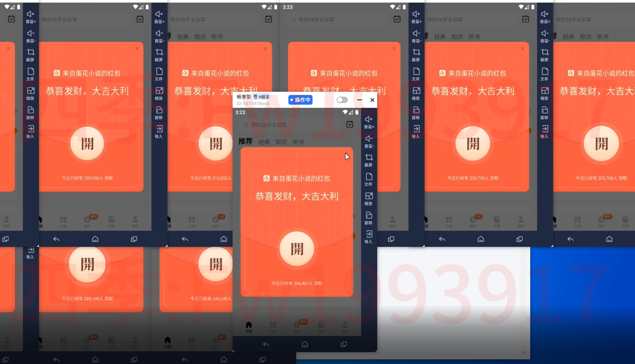The width and height of the screenshot is (635, 364).
Task: Minimize the front window with ID 5511418660
Action: pyautogui.click(x=359, y=100)
